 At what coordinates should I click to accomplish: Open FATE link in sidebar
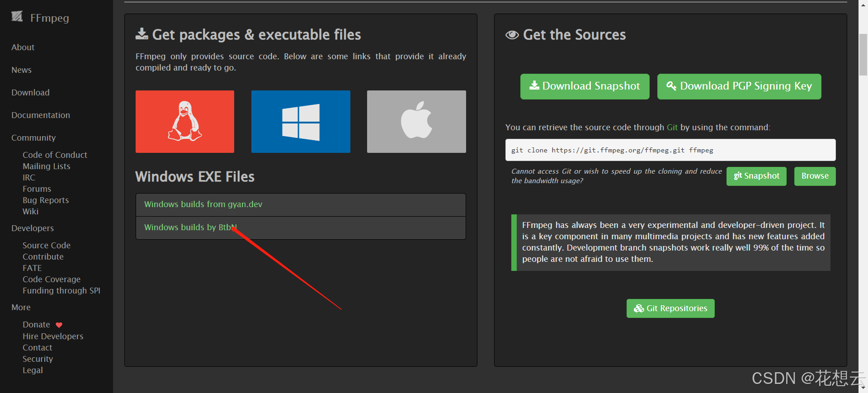click(32, 268)
